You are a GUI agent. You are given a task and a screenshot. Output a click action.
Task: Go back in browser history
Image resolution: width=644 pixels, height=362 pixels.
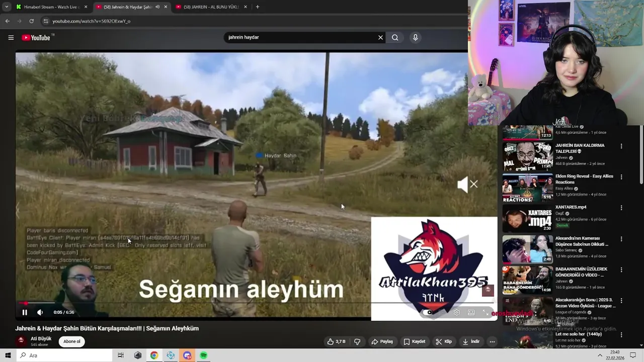[x=7, y=21]
